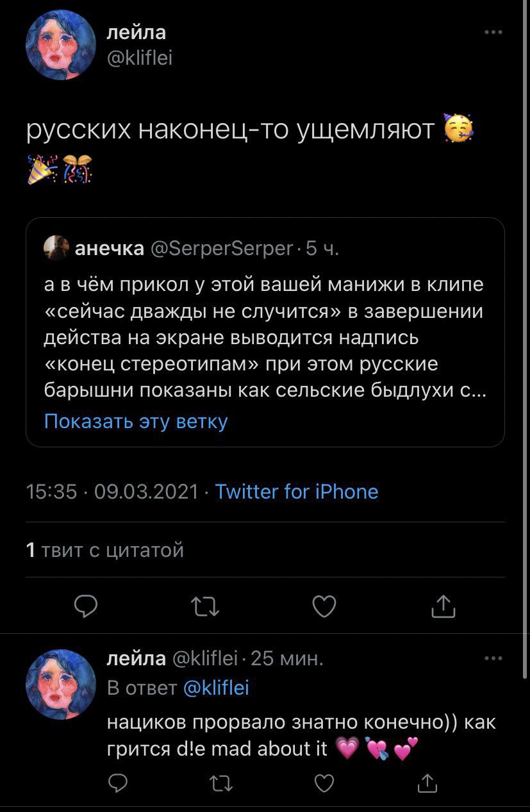
Task: View the tweet timestamp 15:35 · 09.03.2021
Action: (x=112, y=492)
